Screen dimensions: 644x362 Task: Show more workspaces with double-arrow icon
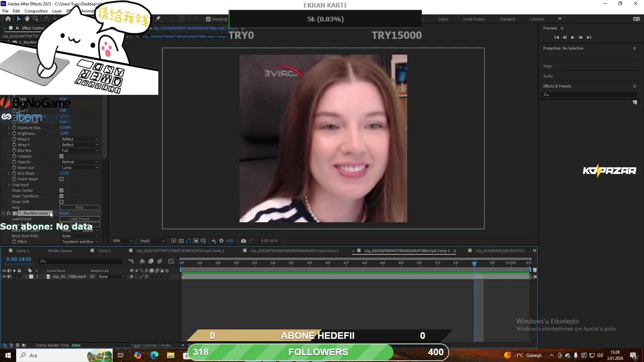(x=559, y=19)
